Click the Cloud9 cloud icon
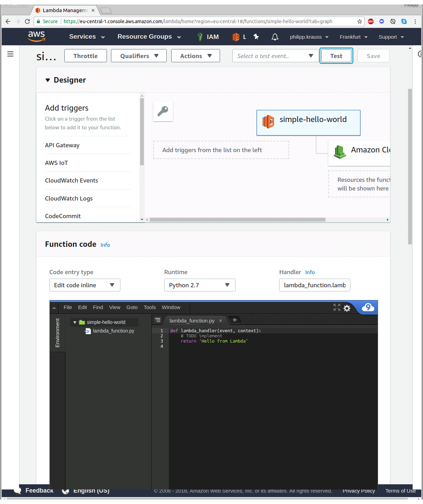The height and width of the screenshot is (504, 423). (x=368, y=307)
